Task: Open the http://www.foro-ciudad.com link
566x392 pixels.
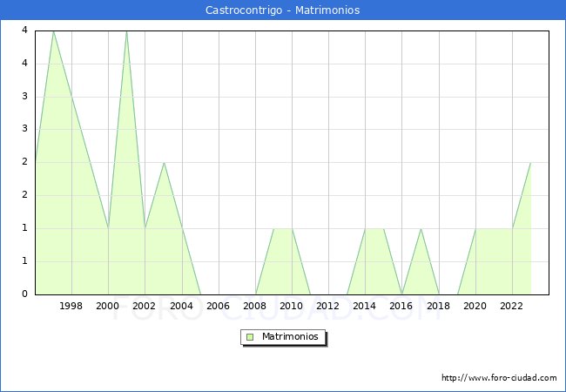Action: (x=499, y=377)
